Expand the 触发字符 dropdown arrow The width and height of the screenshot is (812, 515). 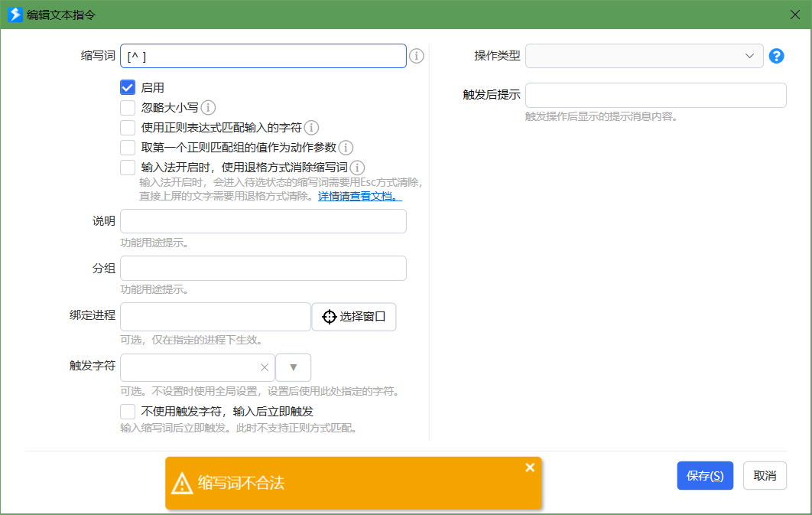(x=294, y=367)
